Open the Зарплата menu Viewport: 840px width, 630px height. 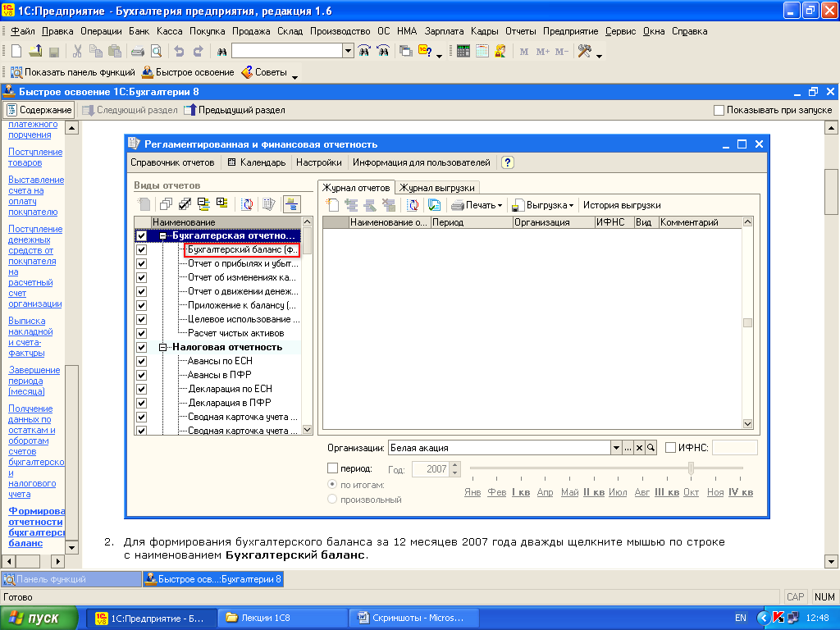coord(444,31)
